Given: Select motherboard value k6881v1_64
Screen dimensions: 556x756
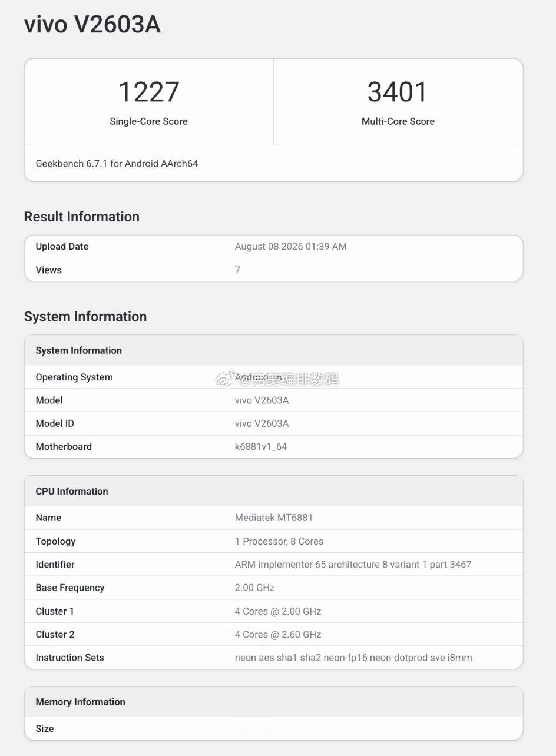Looking at the screenshot, I should 261,447.
